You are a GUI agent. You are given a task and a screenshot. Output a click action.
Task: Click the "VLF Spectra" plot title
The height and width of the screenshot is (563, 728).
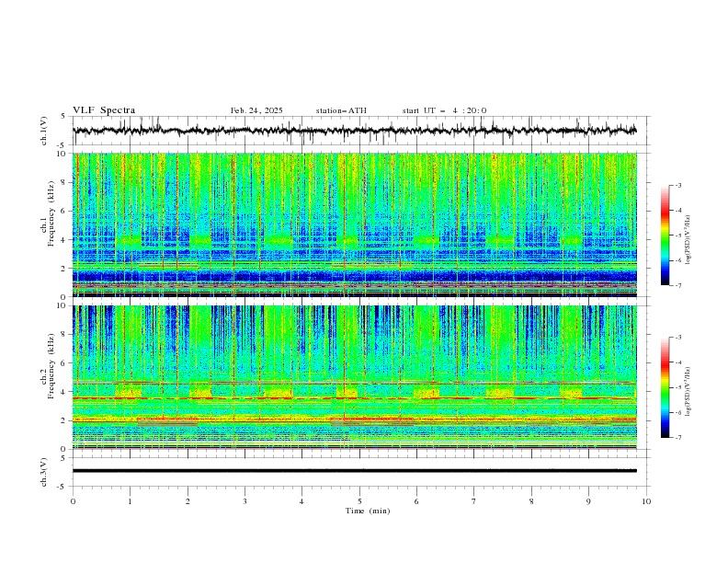[104, 110]
